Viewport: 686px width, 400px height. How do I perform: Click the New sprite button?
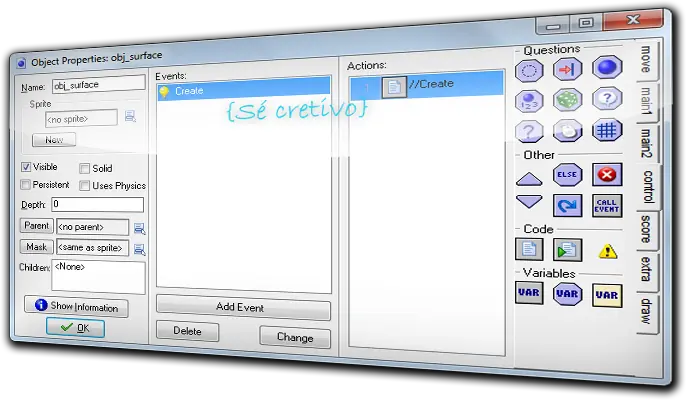coord(54,140)
